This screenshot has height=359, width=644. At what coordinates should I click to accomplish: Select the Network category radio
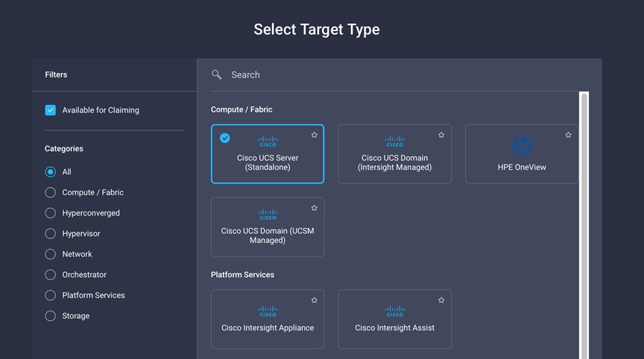click(50, 254)
